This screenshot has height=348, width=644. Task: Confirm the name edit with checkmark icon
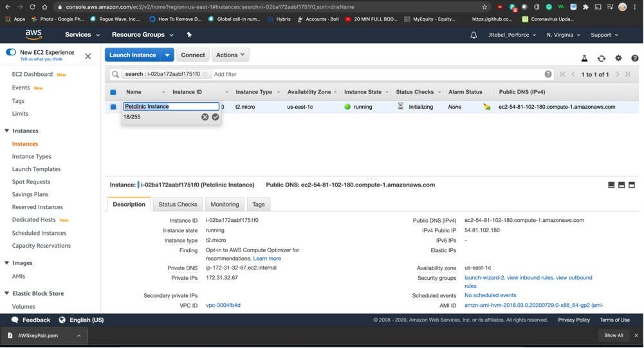(216, 116)
